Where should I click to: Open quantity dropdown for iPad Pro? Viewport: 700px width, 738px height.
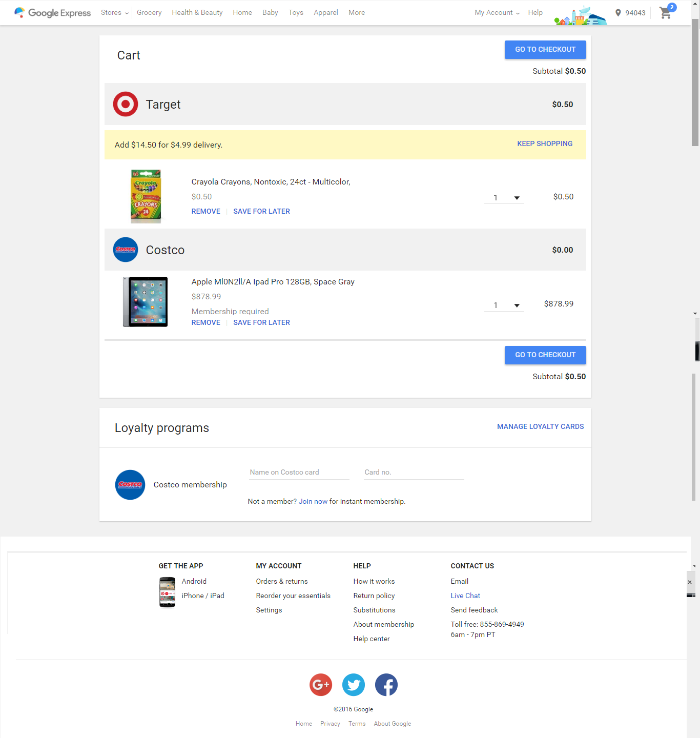504,305
